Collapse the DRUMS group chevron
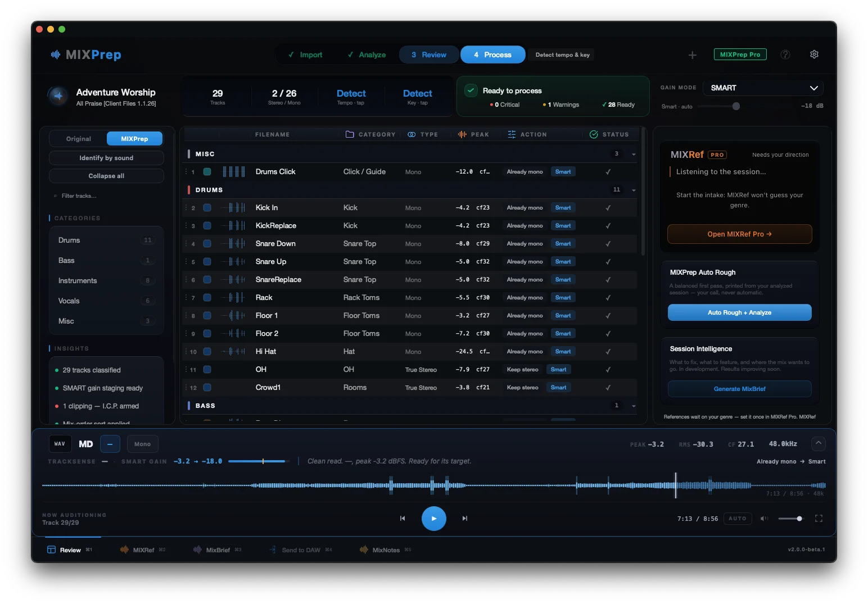Viewport: 868px width, 604px height. (634, 190)
